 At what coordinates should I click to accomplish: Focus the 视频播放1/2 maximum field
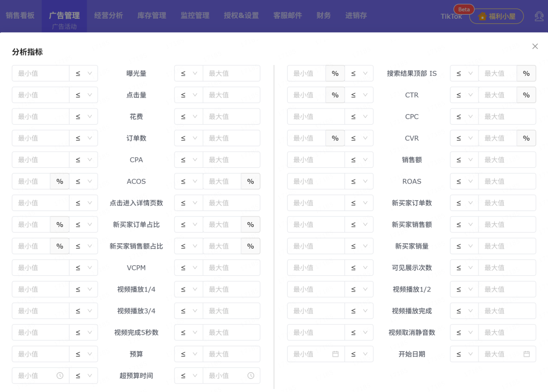point(507,289)
